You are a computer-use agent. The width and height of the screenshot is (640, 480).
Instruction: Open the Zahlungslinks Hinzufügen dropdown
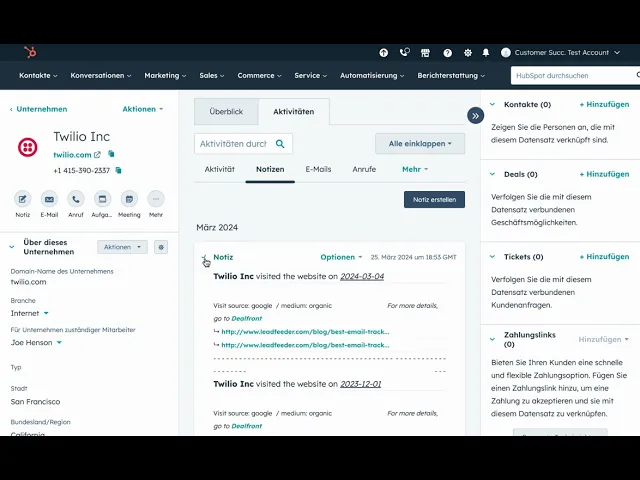(x=603, y=339)
